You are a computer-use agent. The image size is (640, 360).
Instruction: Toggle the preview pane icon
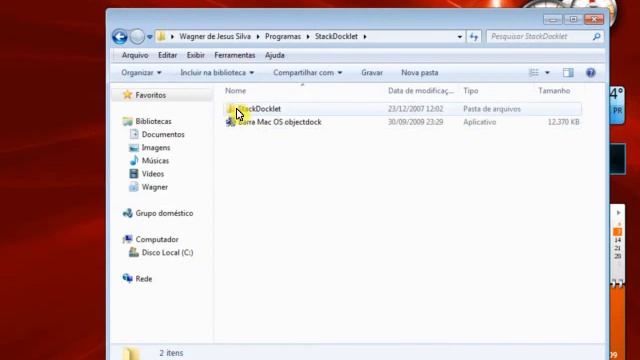568,73
